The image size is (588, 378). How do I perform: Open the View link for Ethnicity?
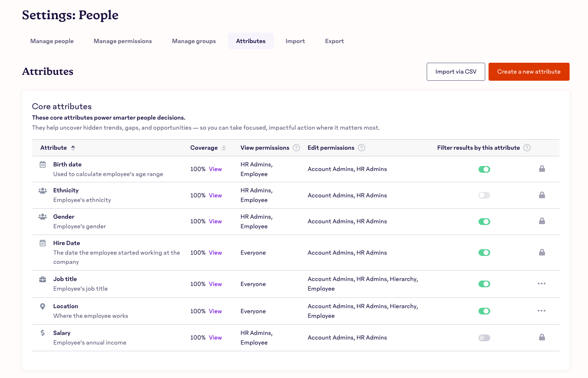coord(215,195)
